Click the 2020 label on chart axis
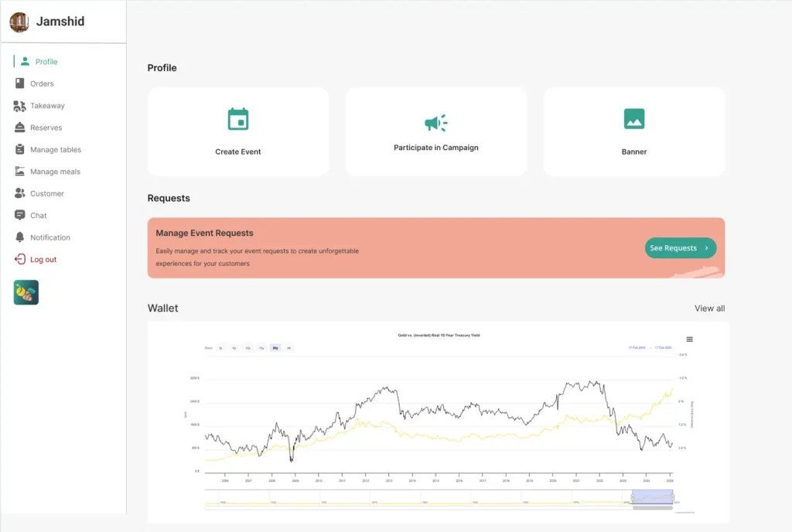792x532 pixels. [x=552, y=481]
